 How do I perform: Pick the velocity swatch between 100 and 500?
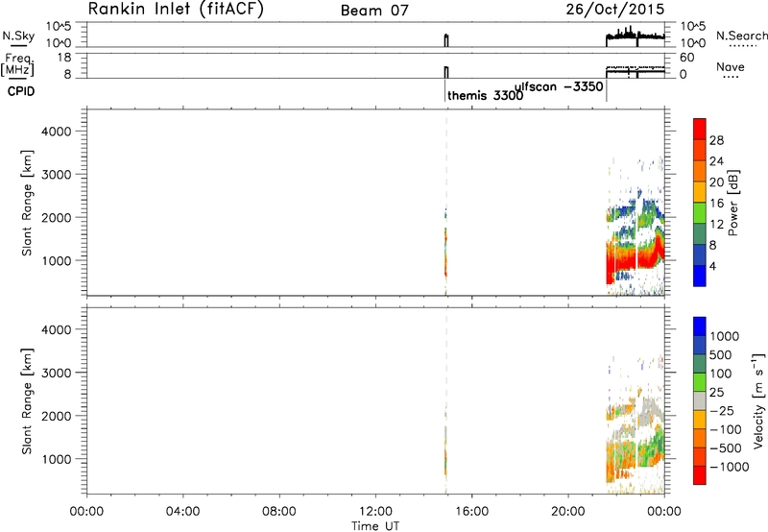[x=700, y=364]
